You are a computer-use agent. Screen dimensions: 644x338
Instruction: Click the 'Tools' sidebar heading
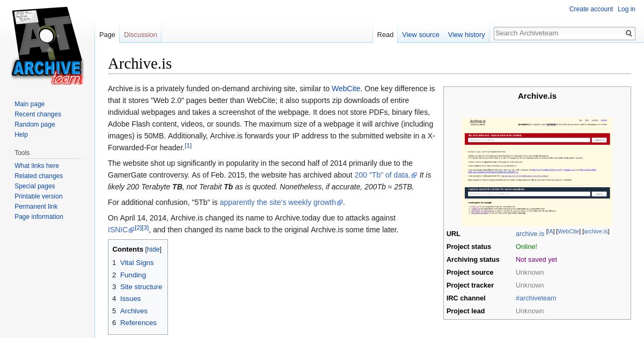point(22,153)
